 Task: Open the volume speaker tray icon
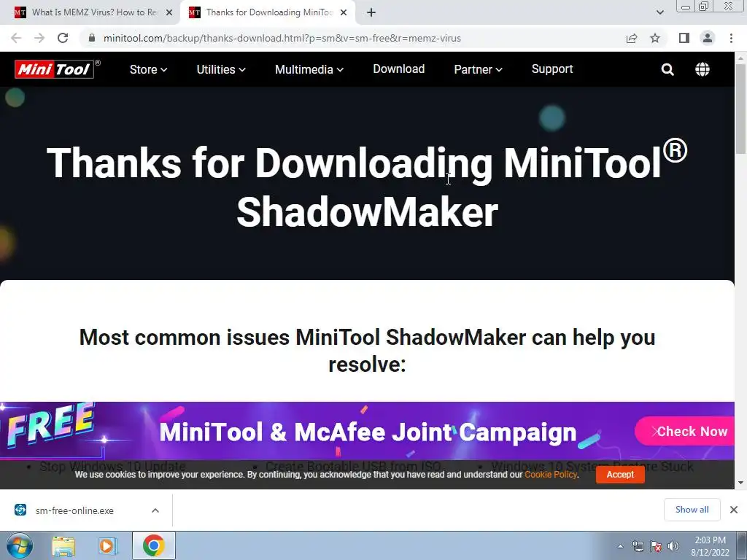tap(673, 546)
